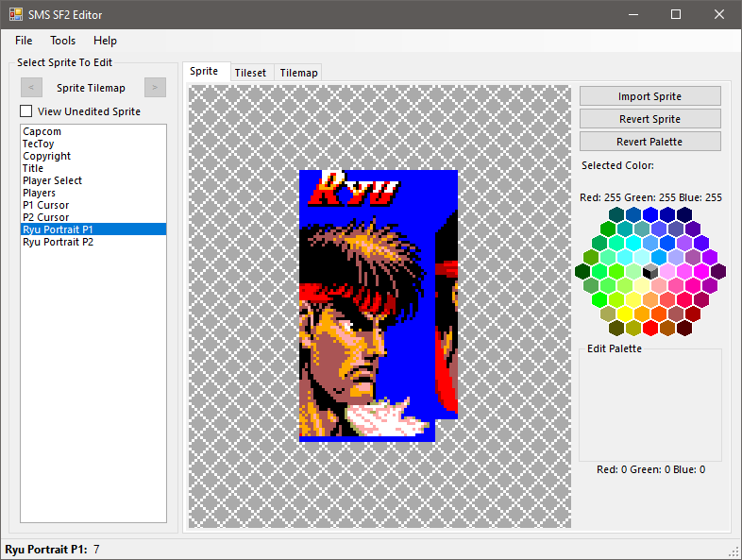This screenshot has width=742, height=560.
Task: Select Capcom in the sprite list
Action: pos(93,131)
